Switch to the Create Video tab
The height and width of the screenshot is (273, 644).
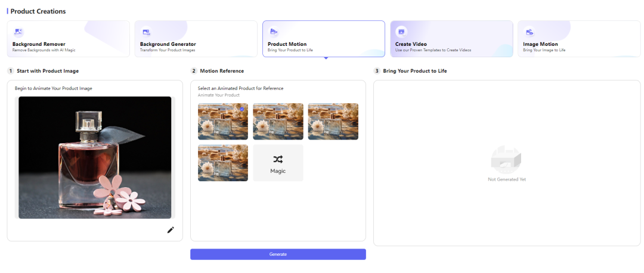click(x=451, y=39)
